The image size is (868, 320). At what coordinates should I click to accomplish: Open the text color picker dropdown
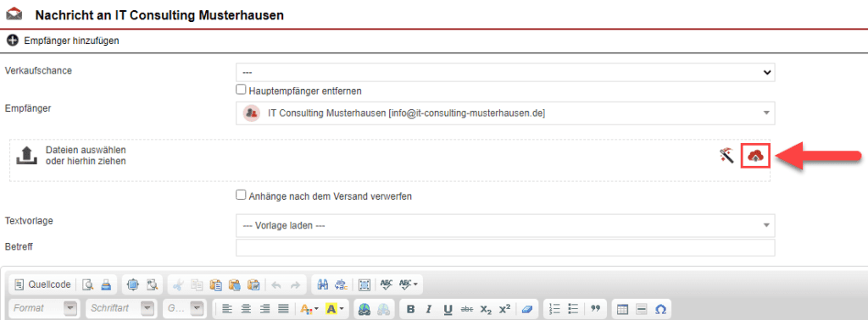(x=309, y=309)
